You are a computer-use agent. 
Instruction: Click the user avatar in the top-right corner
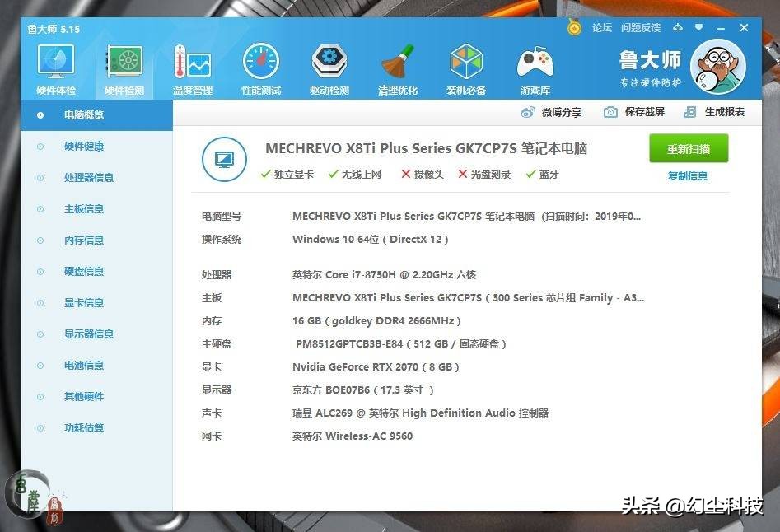click(x=717, y=67)
